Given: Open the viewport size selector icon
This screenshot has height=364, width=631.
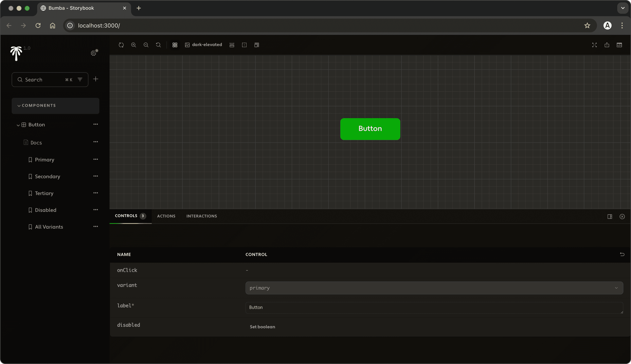Looking at the screenshot, I should pyautogui.click(x=256, y=45).
